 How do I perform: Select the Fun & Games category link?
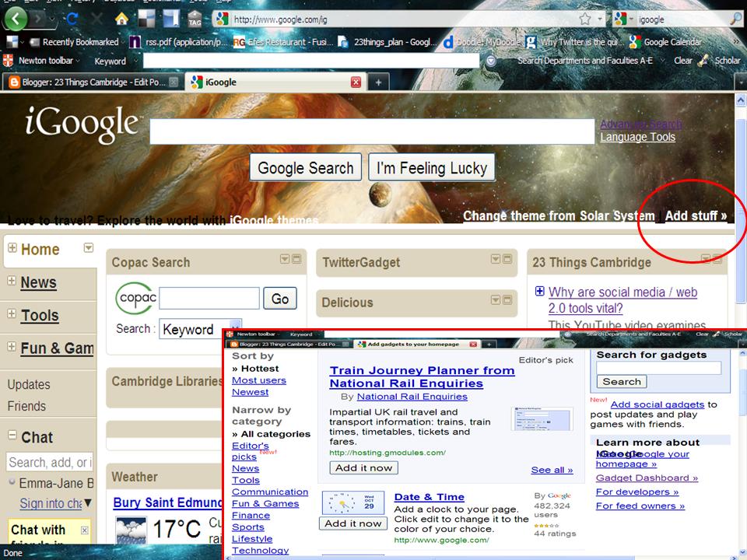point(266,503)
